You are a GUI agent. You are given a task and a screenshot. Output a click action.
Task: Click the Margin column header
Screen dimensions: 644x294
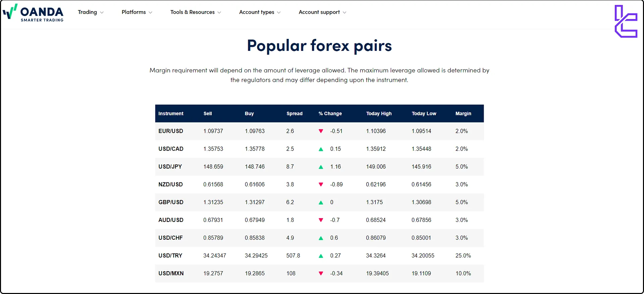pyautogui.click(x=463, y=114)
